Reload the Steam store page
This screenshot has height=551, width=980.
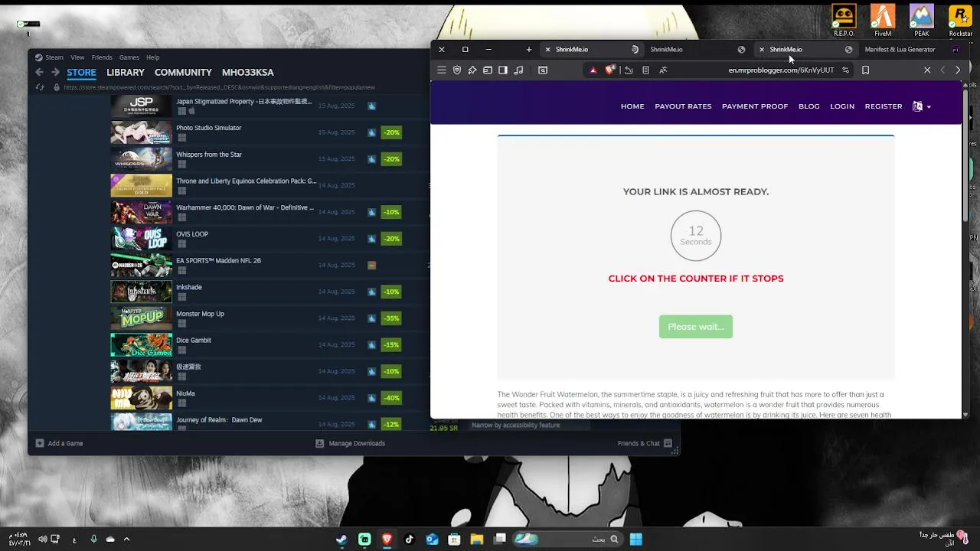41,87
